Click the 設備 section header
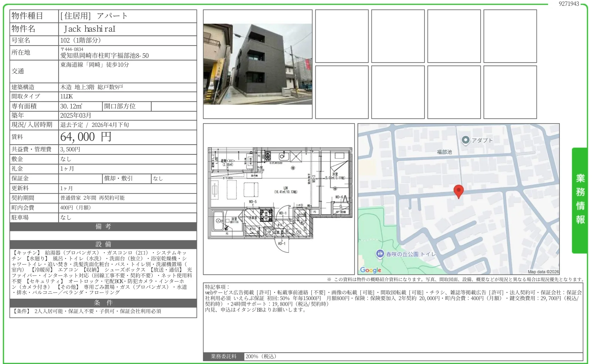 point(103,244)
